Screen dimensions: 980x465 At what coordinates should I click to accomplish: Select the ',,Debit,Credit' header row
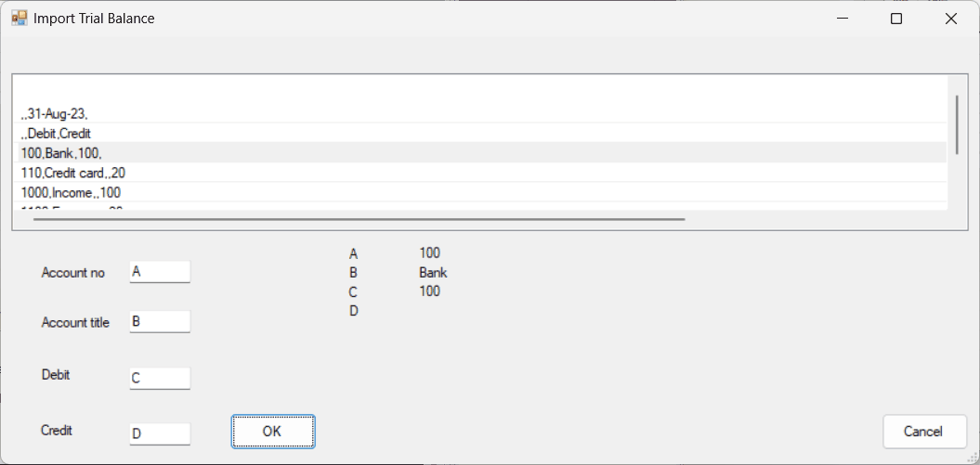pos(480,133)
